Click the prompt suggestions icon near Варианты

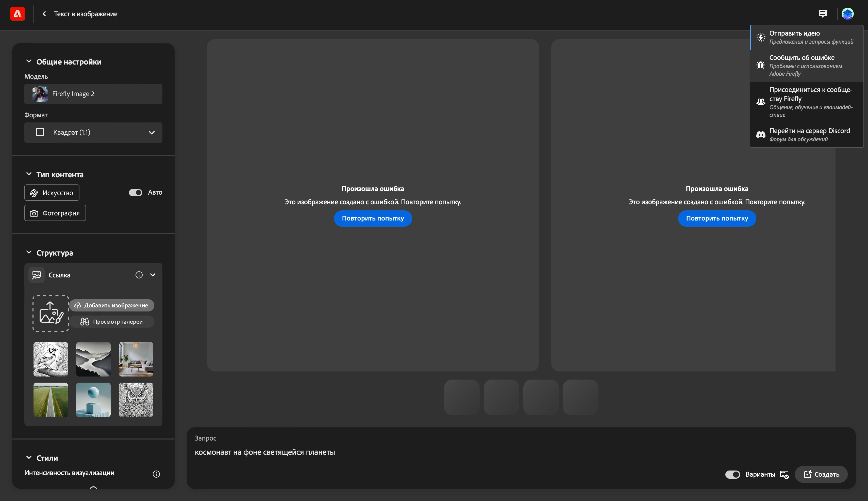click(784, 475)
